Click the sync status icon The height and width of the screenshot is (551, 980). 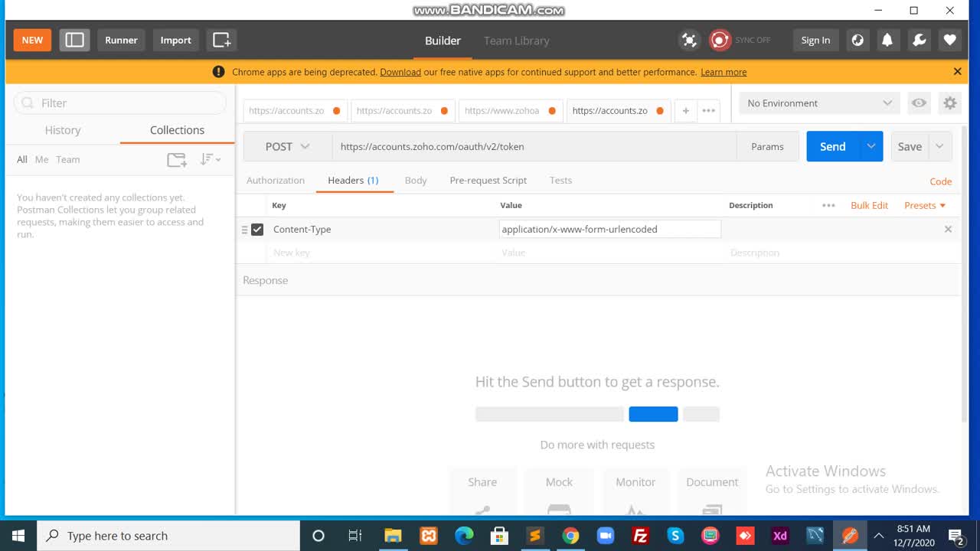720,41
